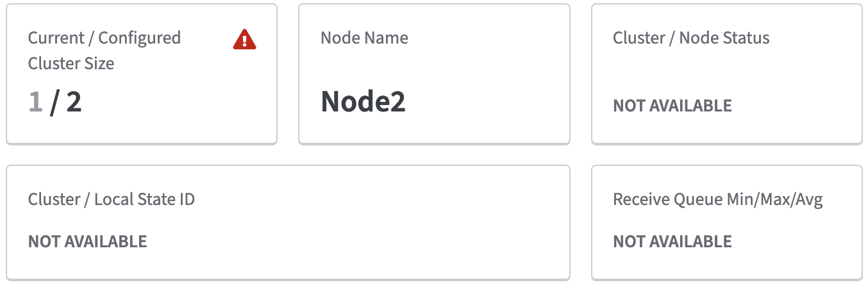Click the "1 / 2" cluster size value
This screenshot has width=868, height=287.
click(x=55, y=102)
